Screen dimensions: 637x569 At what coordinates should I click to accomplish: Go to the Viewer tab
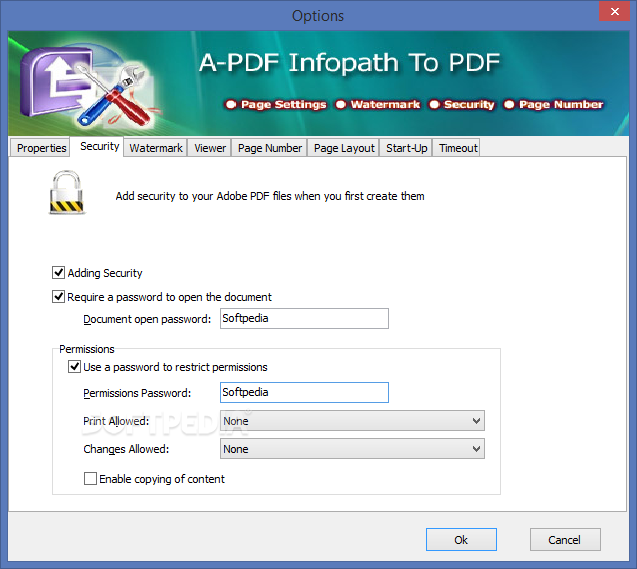click(210, 148)
